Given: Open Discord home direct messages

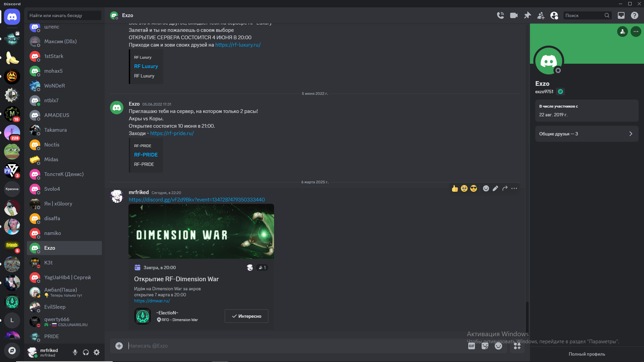Looking at the screenshot, I should [x=12, y=16].
